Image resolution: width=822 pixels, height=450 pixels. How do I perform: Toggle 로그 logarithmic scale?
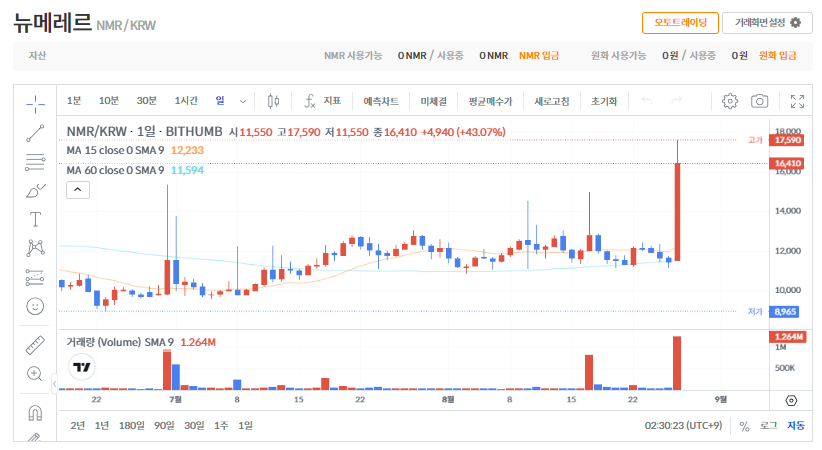(769, 425)
